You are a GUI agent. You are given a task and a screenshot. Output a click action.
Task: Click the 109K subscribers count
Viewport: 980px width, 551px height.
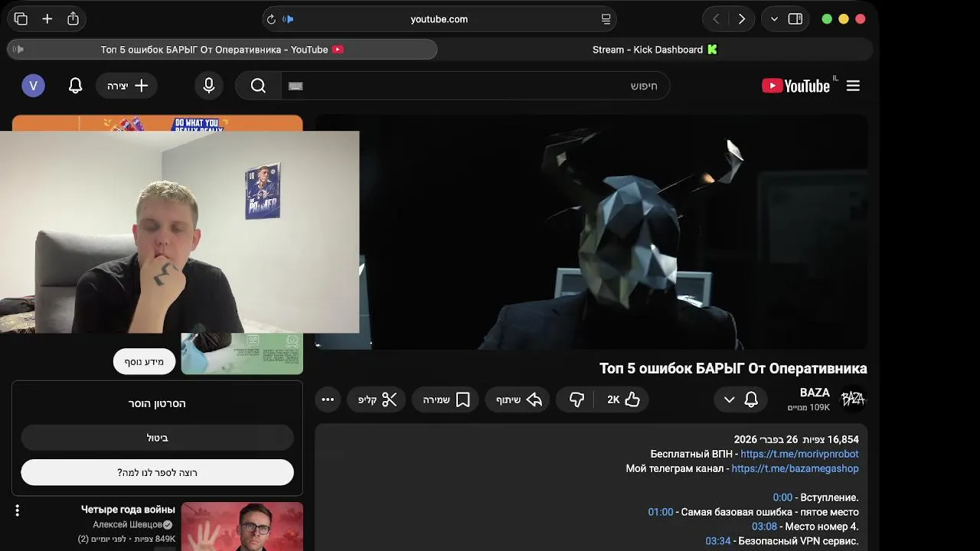point(809,408)
